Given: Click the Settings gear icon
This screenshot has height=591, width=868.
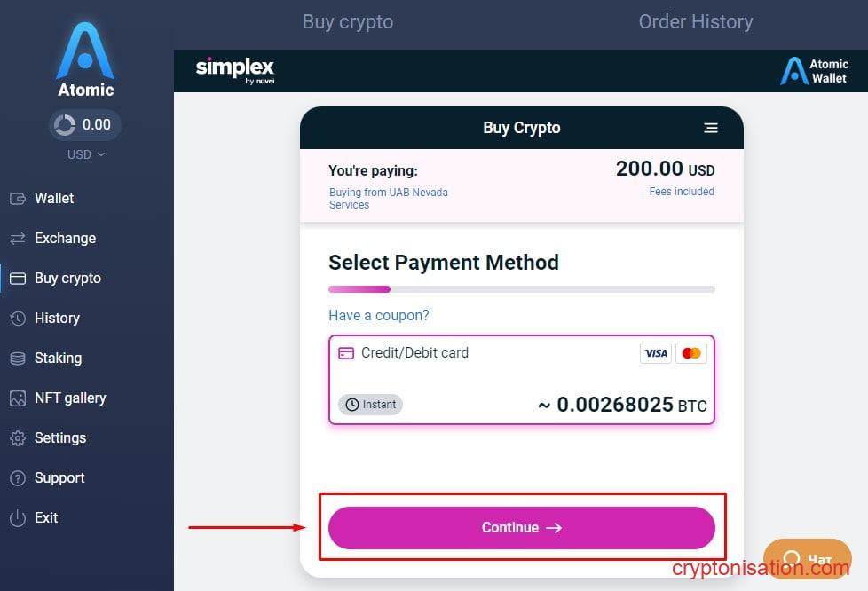Looking at the screenshot, I should tap(18, 438).
